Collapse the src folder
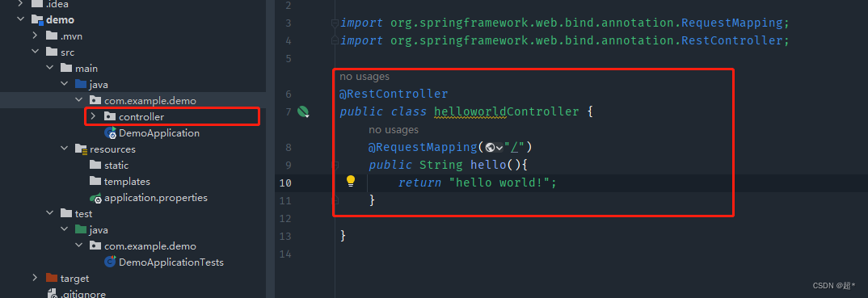This screenshot has height=298, width=868. (x=35, y=52)
